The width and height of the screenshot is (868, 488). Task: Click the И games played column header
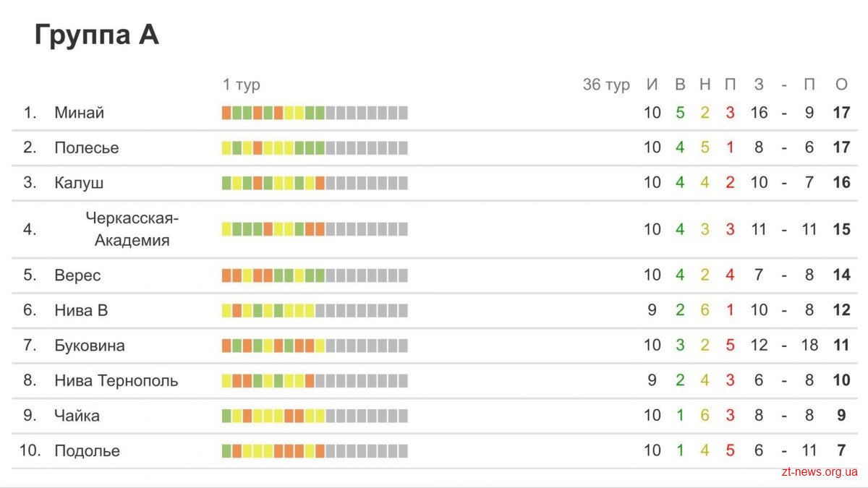[652, 85]
